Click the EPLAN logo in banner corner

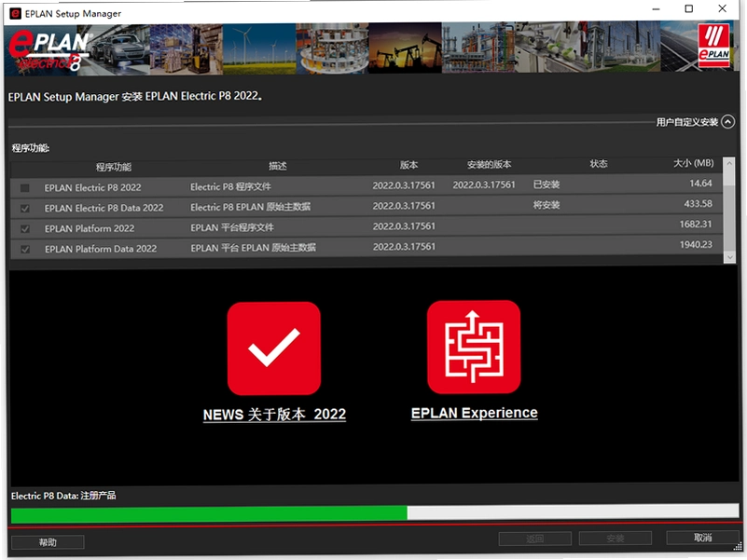[x=713, y=46]
